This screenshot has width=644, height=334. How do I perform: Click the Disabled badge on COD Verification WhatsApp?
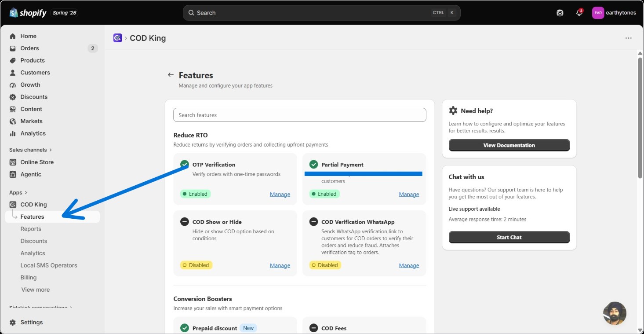325,265
